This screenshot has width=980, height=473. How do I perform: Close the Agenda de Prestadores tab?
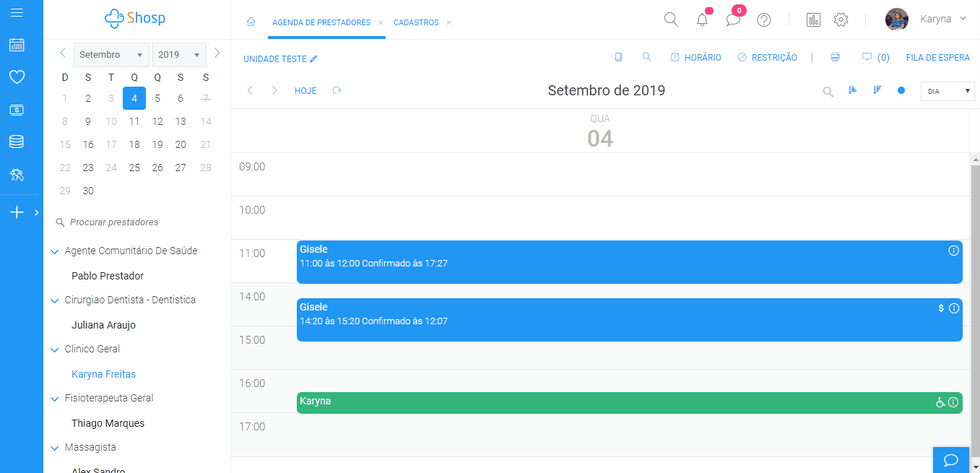[381, 23]
